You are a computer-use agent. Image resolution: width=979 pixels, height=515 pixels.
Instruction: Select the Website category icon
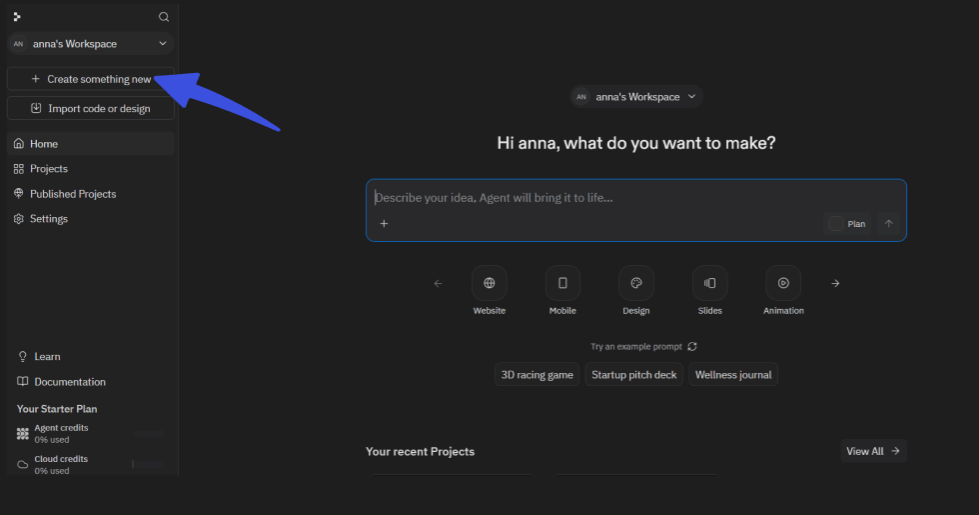pyautogui.click(x=489, y=283)
